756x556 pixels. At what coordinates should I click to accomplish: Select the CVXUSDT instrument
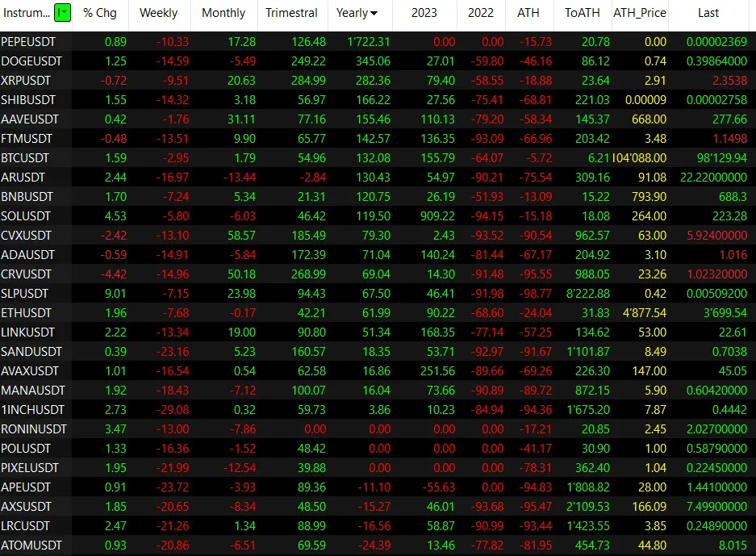[x=26, y=236]
